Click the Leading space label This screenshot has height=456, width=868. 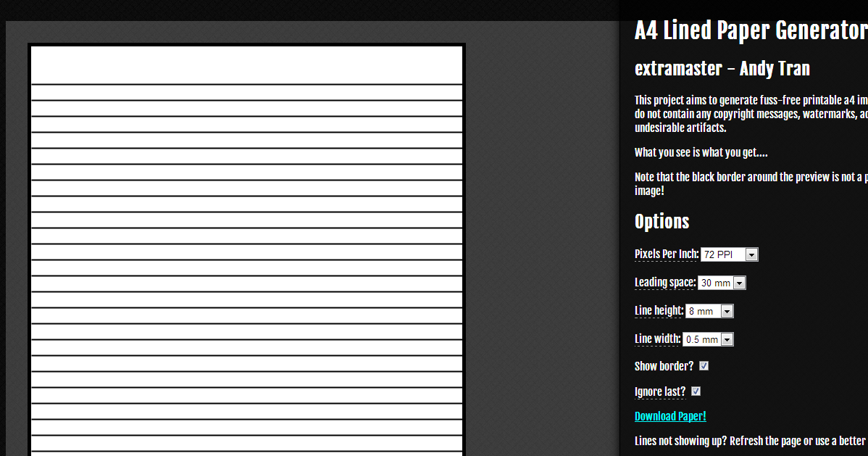click(x=664, y=282)
